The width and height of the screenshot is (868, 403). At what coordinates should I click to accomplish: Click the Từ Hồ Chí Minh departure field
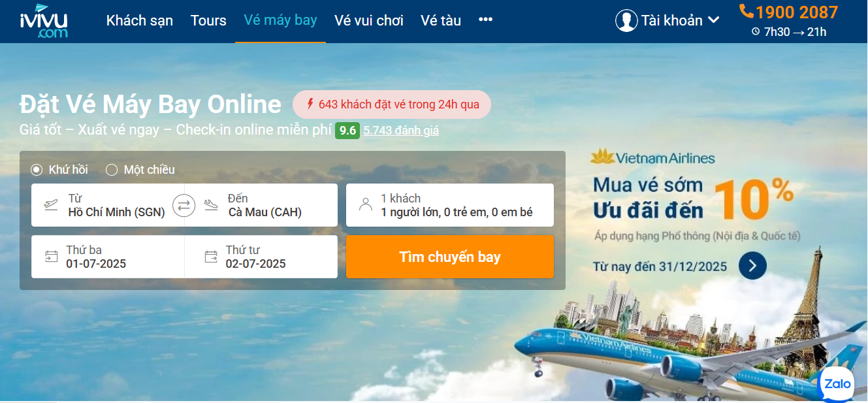108,205
